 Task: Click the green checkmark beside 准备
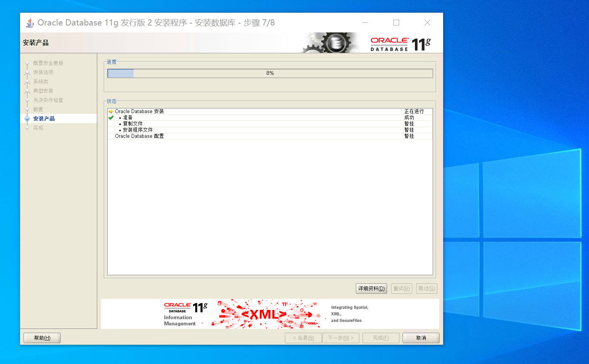(x=111, y=118)
